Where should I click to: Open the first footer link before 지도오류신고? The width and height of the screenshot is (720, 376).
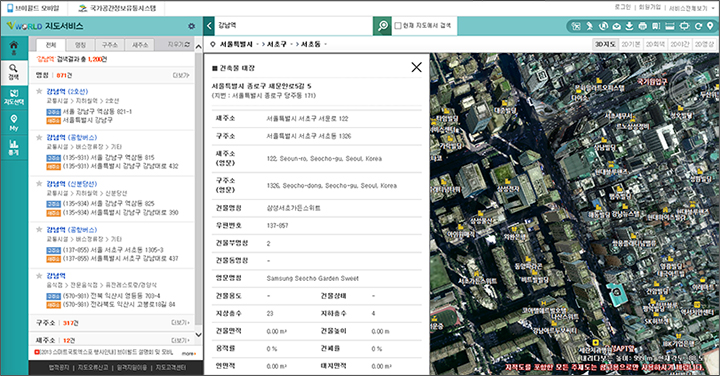[x=59, y=367]
